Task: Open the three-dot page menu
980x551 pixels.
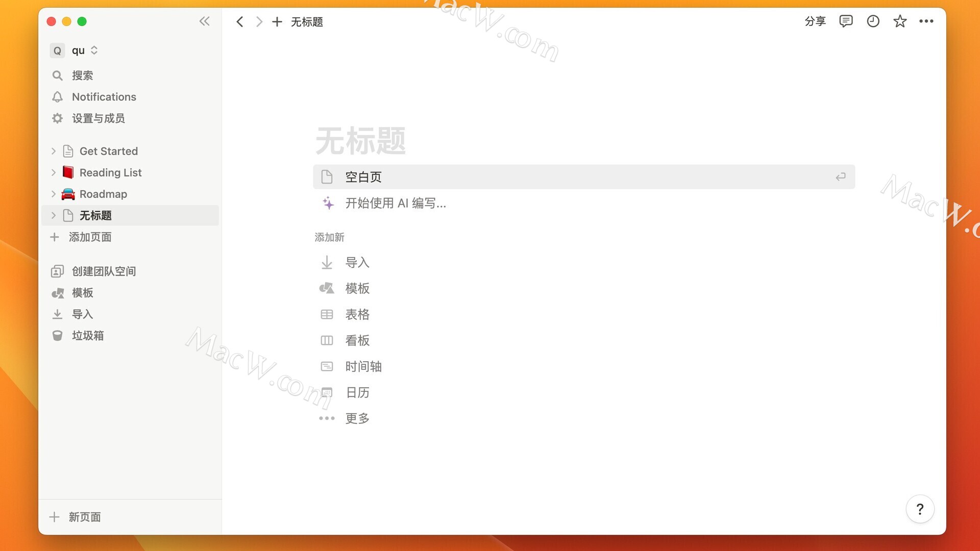Action: (x=926, y=21)
